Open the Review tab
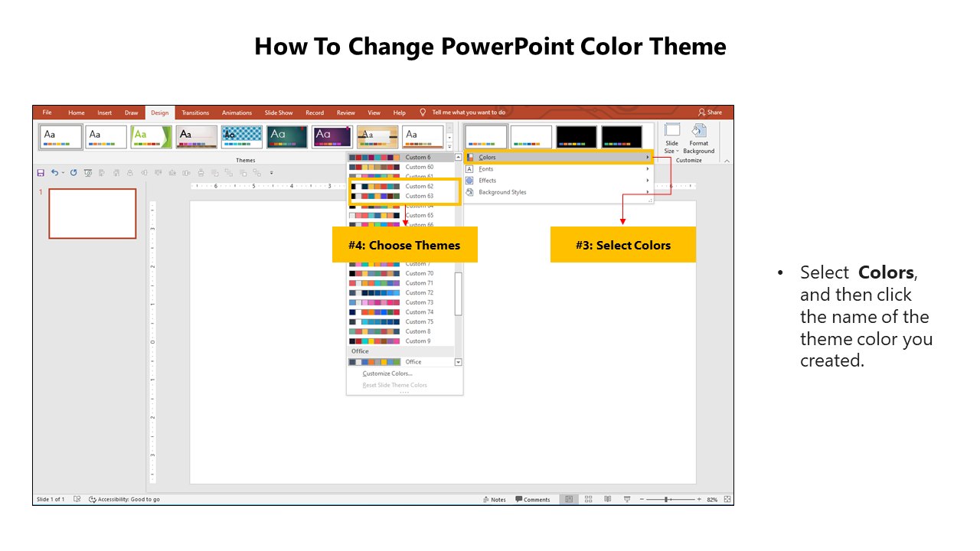This screenshot has width=980, height=551. (346, 112)
